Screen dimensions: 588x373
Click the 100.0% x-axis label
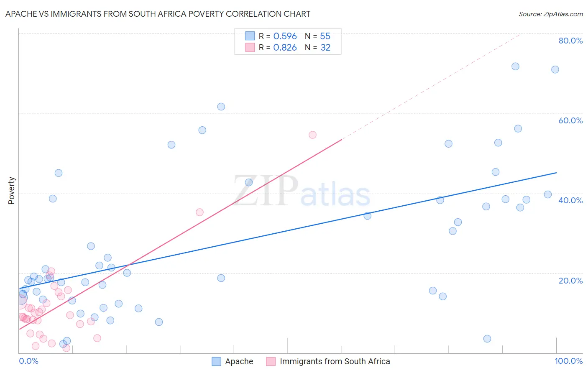click(569, 361)
